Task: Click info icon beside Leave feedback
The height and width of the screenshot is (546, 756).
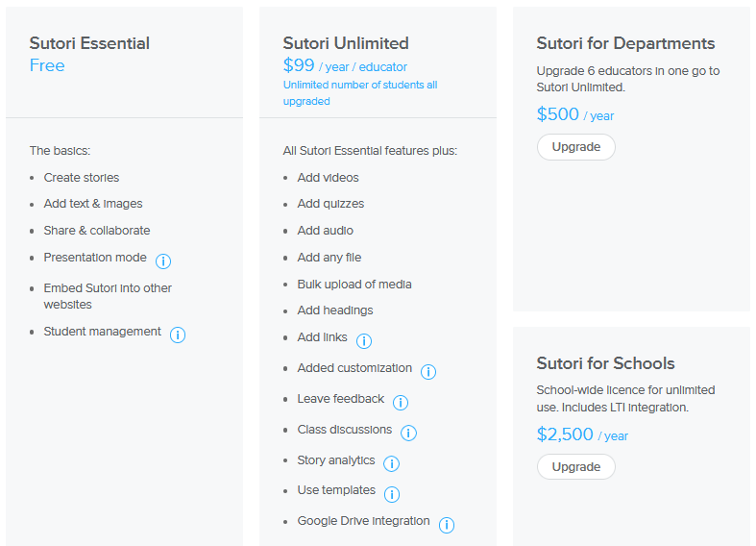Action: [x=401, y=402]
